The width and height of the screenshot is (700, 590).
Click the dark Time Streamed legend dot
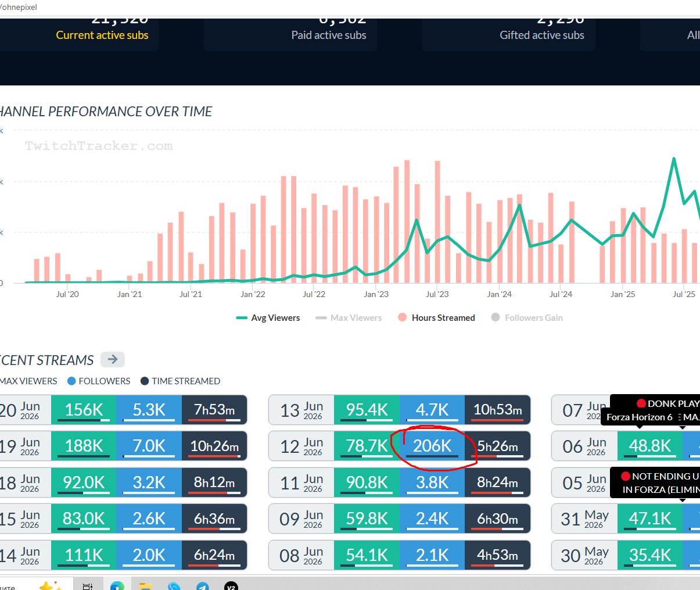[145, 381]
